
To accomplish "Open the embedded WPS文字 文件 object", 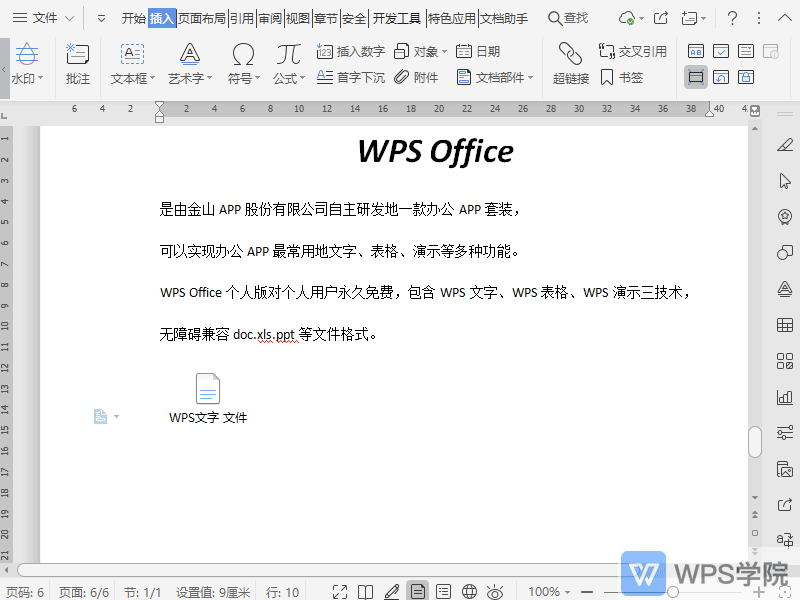I will coord(207,390).
